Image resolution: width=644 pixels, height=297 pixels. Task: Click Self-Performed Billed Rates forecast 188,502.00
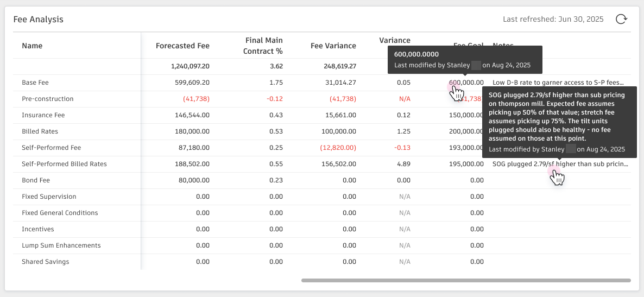(192, 164)
